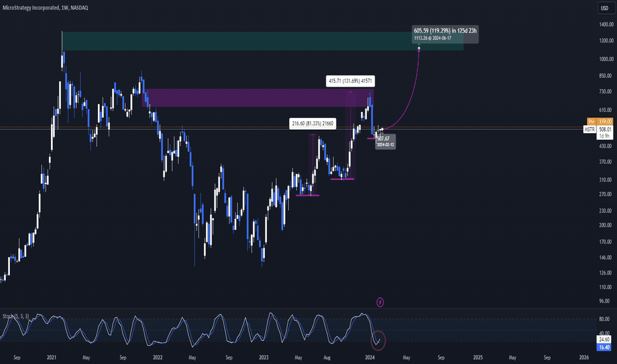This screenshot has height=364, width=617.
Task: Select the magenta support line near 310
Action: [342, 179]
